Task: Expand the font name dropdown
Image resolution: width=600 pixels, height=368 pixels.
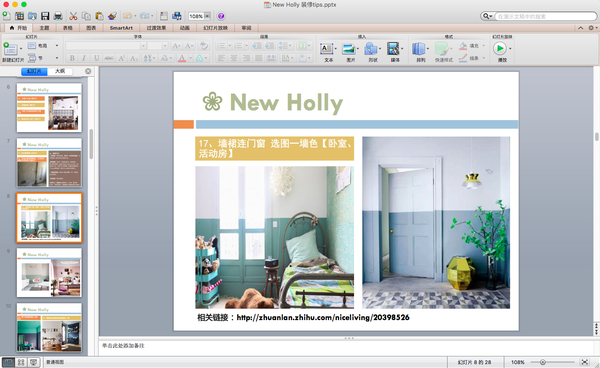Action: click(143, 46)
